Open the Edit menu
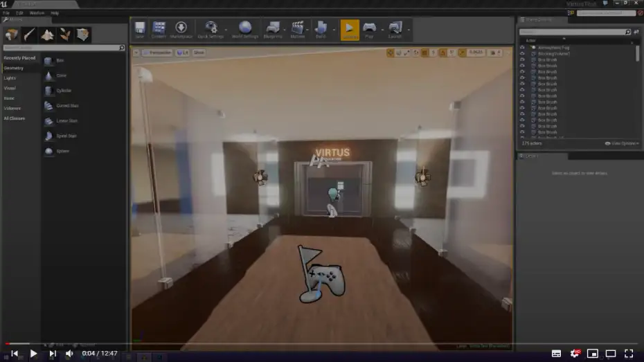The image size is (644, 362). pos(19,13)
